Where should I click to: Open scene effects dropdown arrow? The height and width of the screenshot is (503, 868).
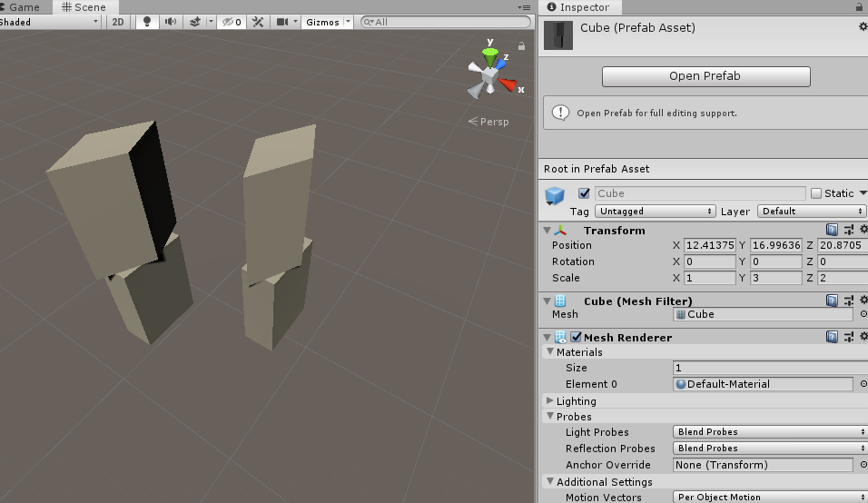coord(211,22)
